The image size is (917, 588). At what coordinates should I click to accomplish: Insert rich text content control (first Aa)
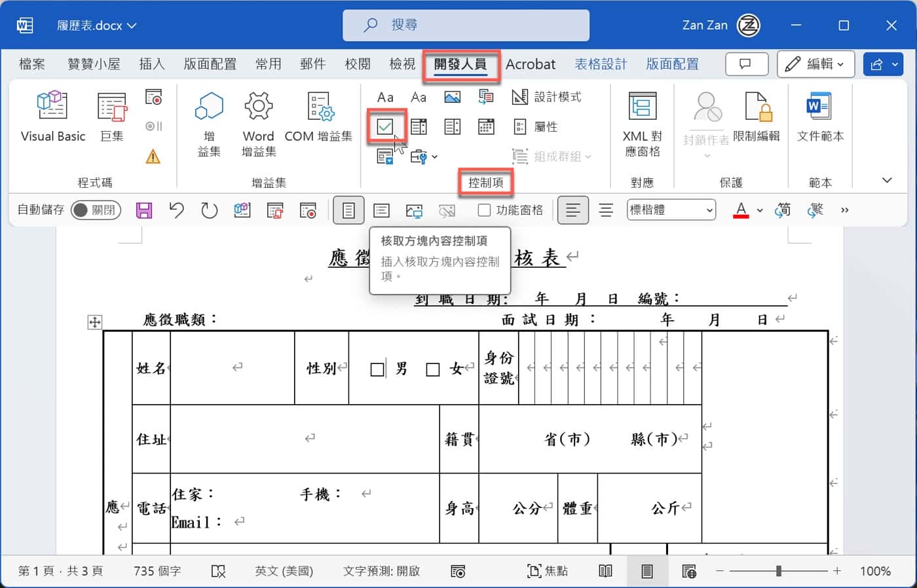point(385,98)
